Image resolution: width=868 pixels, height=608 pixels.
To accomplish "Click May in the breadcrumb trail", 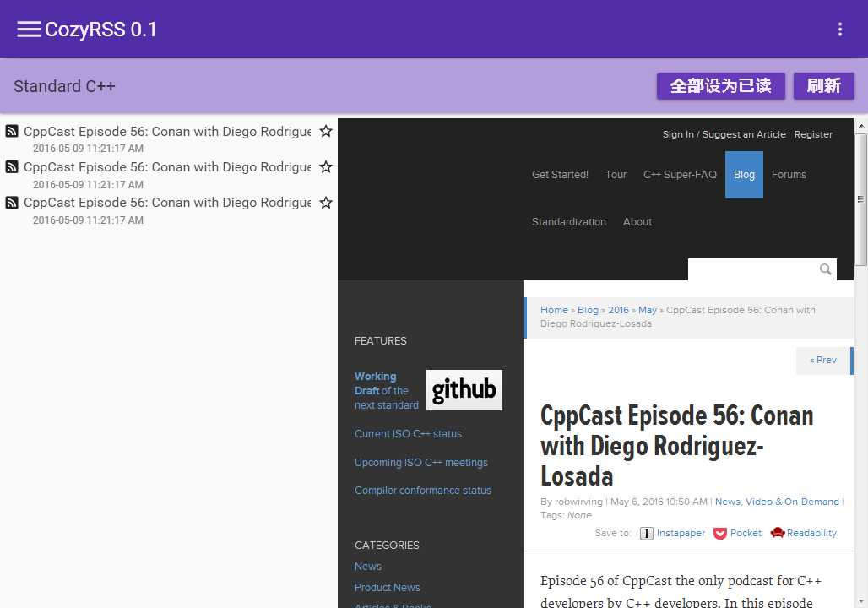I will click(647, 310).
